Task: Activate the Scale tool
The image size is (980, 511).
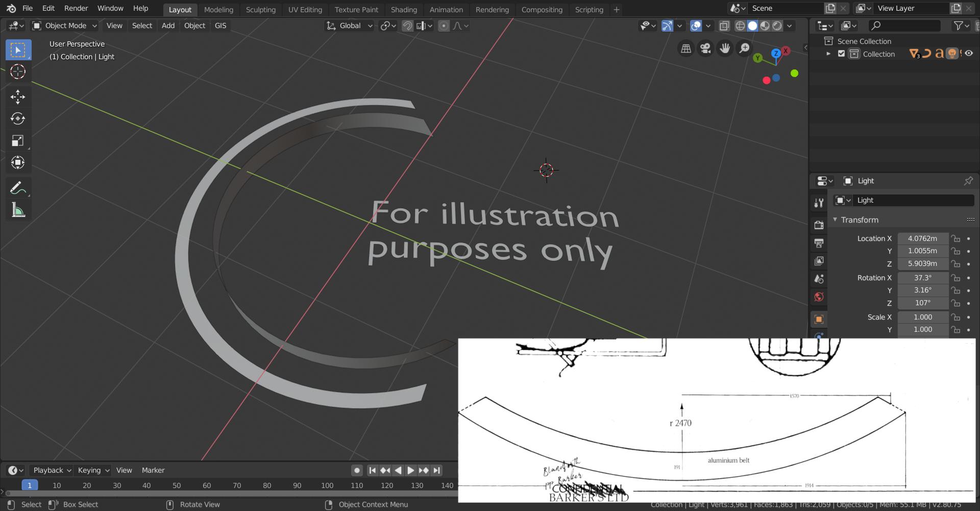Action: click(18, 141)
